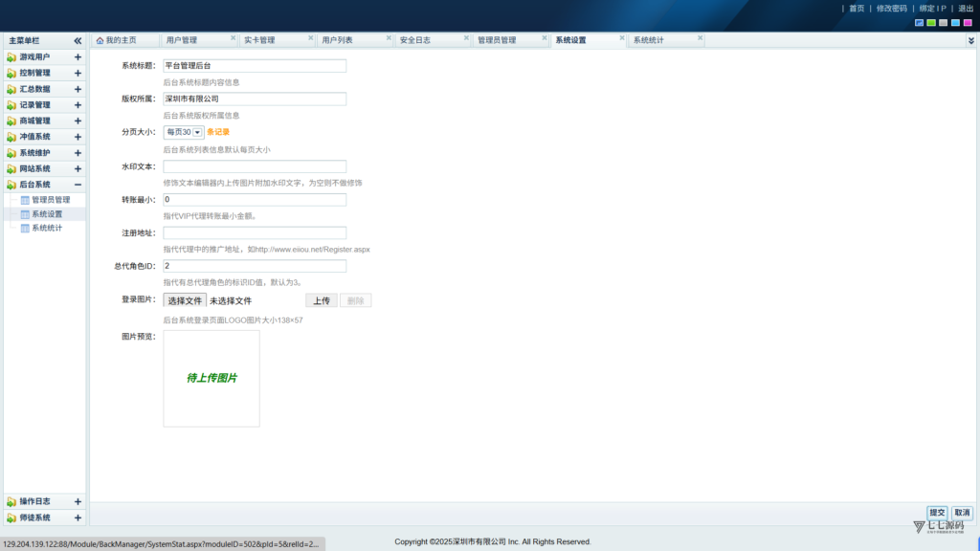Click the 冲值系统 folder icon
980x551 pixels.
(11, 137)
